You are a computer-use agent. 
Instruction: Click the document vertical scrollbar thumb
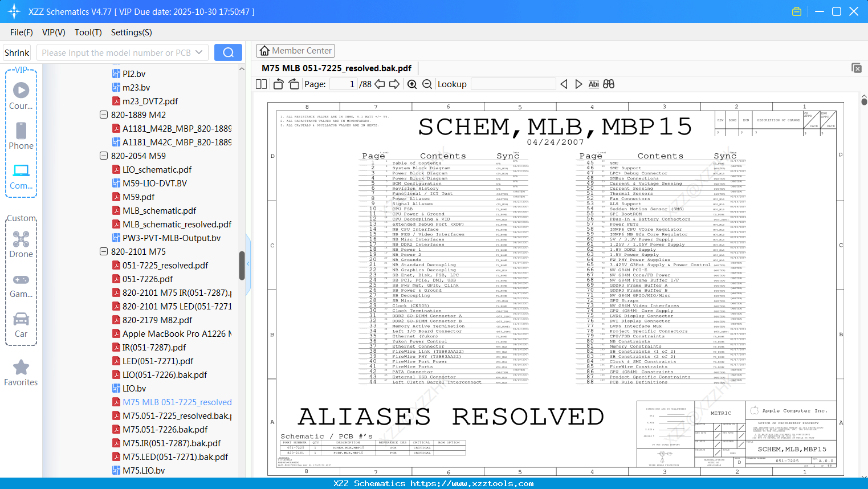pyautogui.click(x=864, y=101)
